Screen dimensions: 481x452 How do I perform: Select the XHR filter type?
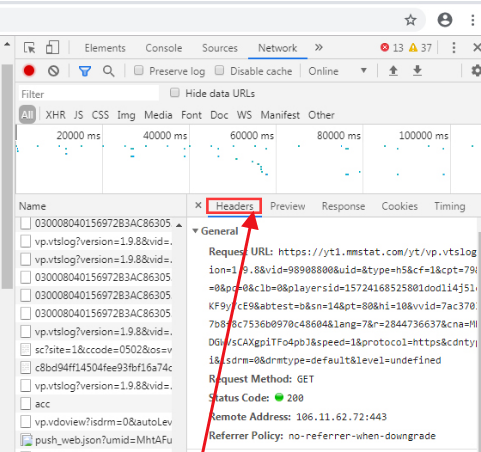(x=55, y=115)
